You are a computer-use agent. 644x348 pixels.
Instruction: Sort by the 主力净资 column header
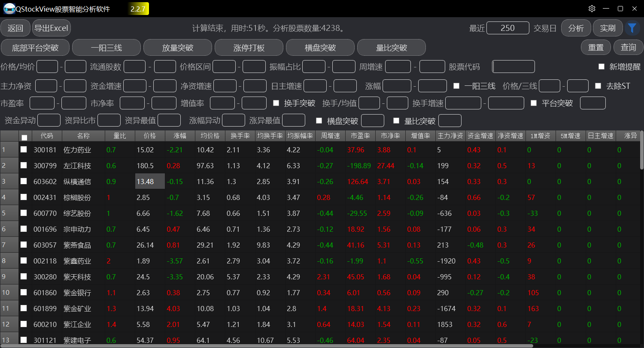tap(450, 136)
